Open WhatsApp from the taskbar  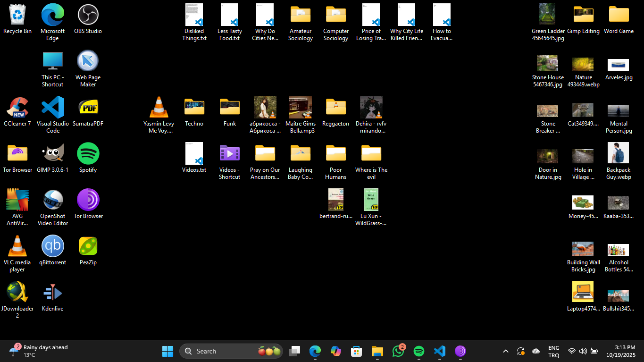coord(398,351)
